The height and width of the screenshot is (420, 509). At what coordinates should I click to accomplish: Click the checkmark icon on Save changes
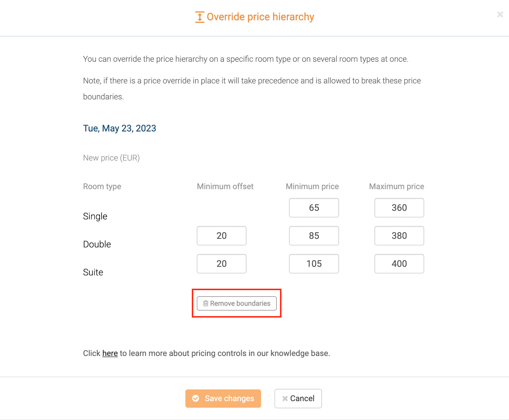pos(196,398)
